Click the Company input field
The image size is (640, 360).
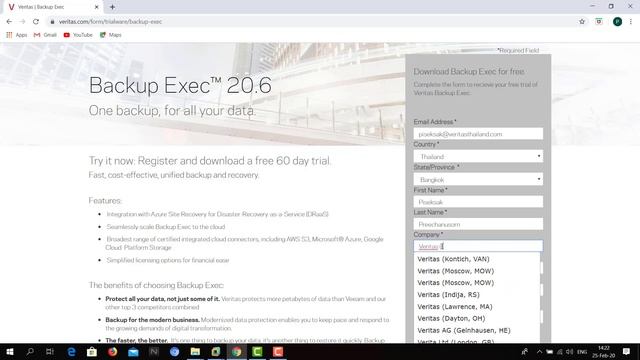pyautogui.click(x=478, y=246)
